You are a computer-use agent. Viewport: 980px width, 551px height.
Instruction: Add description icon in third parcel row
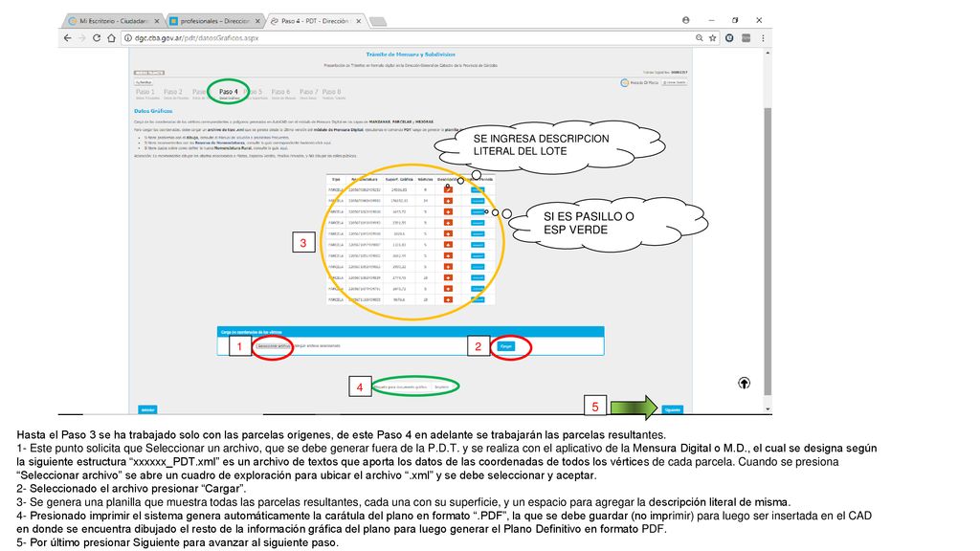click(x=448, y=211)
